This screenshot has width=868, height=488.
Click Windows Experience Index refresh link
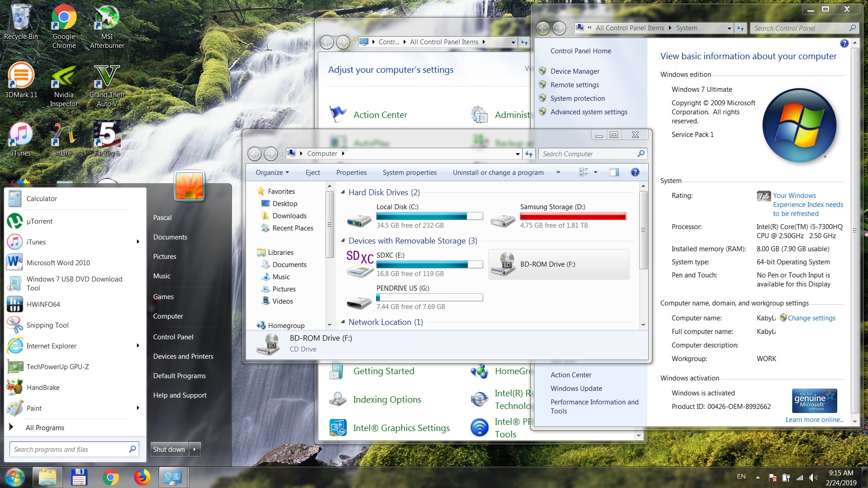pyautogui.click(x=807, y=204)
